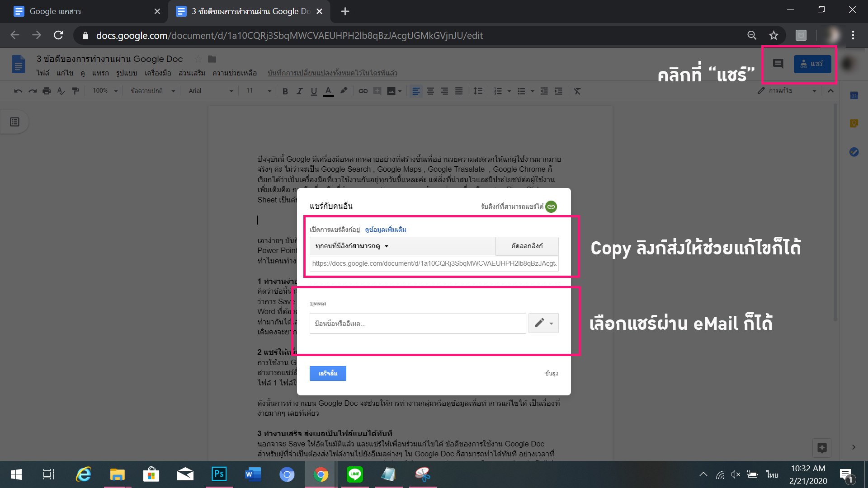Screen dimensions: 868x488
Task: Toggle underline formatting
Action: 313,91
